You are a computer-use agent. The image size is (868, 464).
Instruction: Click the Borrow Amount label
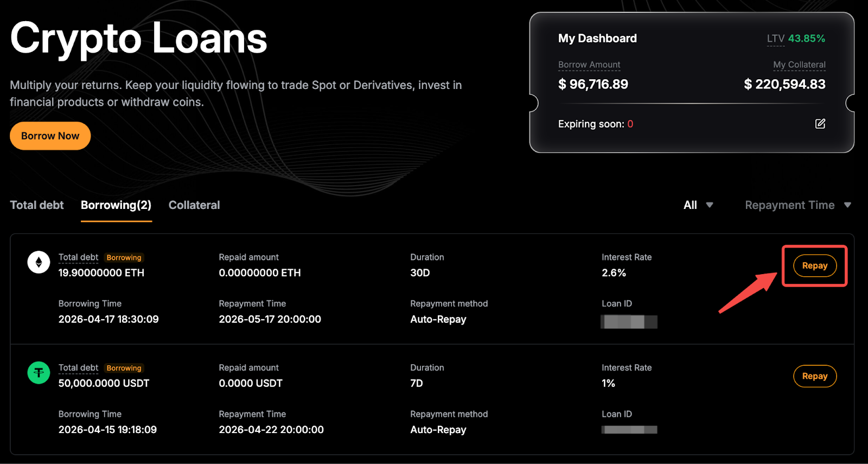[589, 65]
